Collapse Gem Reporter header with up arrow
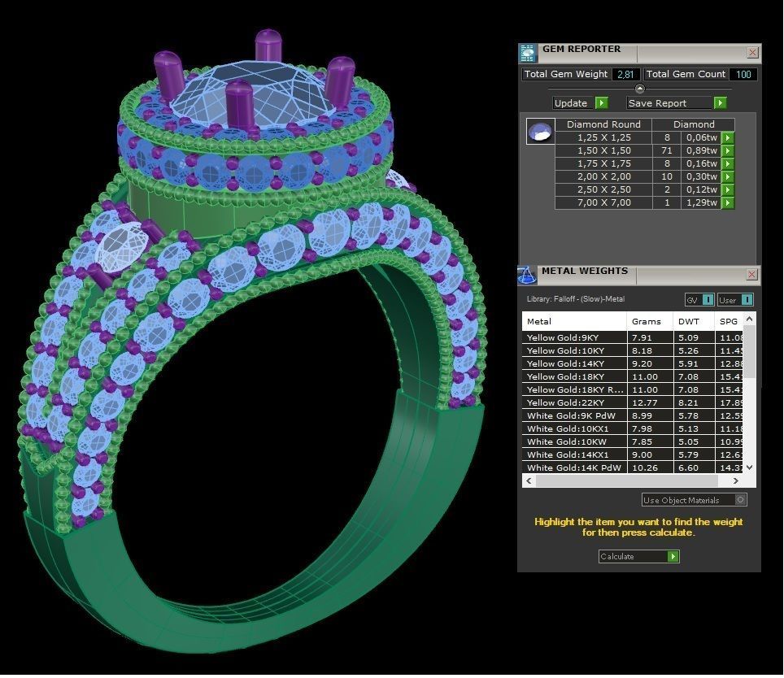The width and height of the screenshot is (784, 678). (639, 89)
